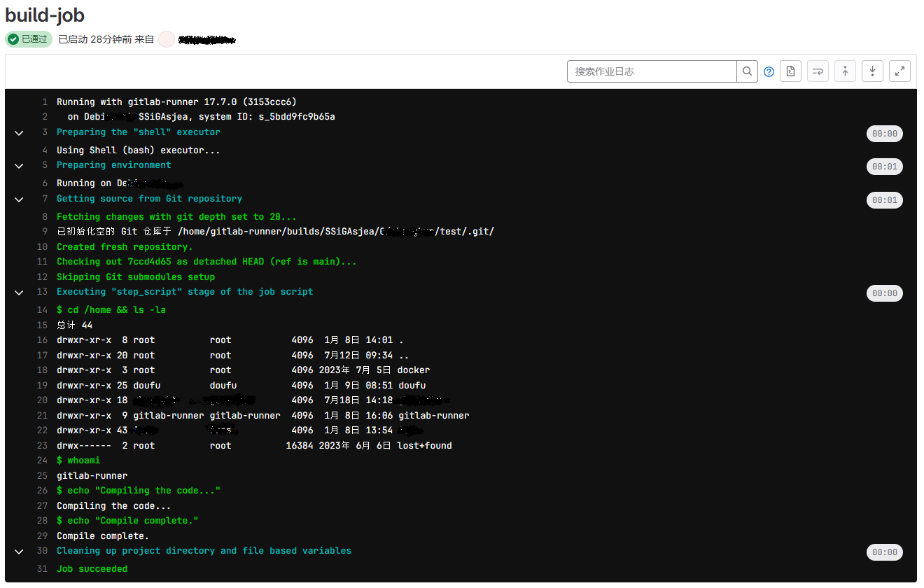Click the build-job page title
Screen dimensions: 924x588
pyautogui.click(x=45, y=14)
